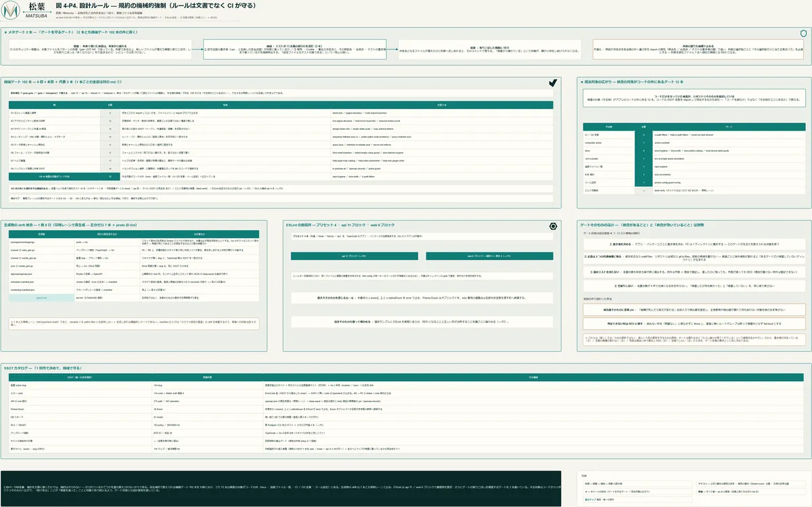Screen dimensions: 812x507
Task: Click the teal header row of SSOT table
Action: [406, 376]
